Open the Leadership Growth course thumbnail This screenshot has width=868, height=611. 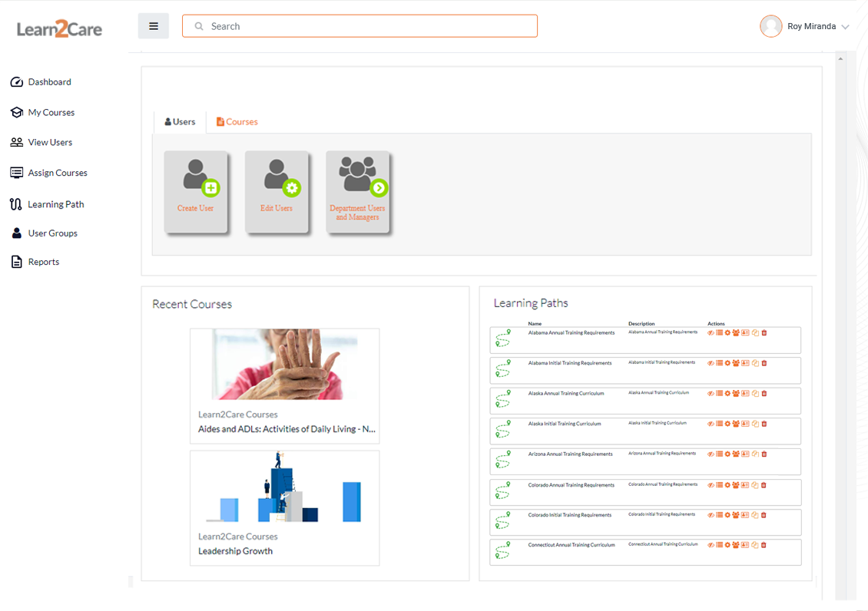click(x=284, y=489)
